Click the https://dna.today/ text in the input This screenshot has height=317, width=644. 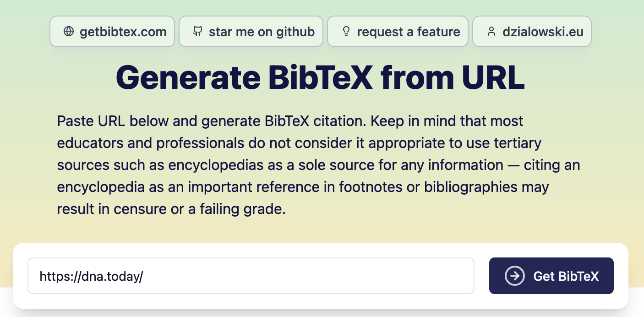click(x=91, y=276)
